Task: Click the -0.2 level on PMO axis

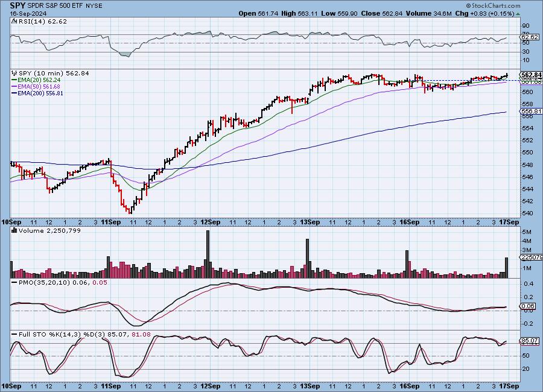Action: coord(528,323)
